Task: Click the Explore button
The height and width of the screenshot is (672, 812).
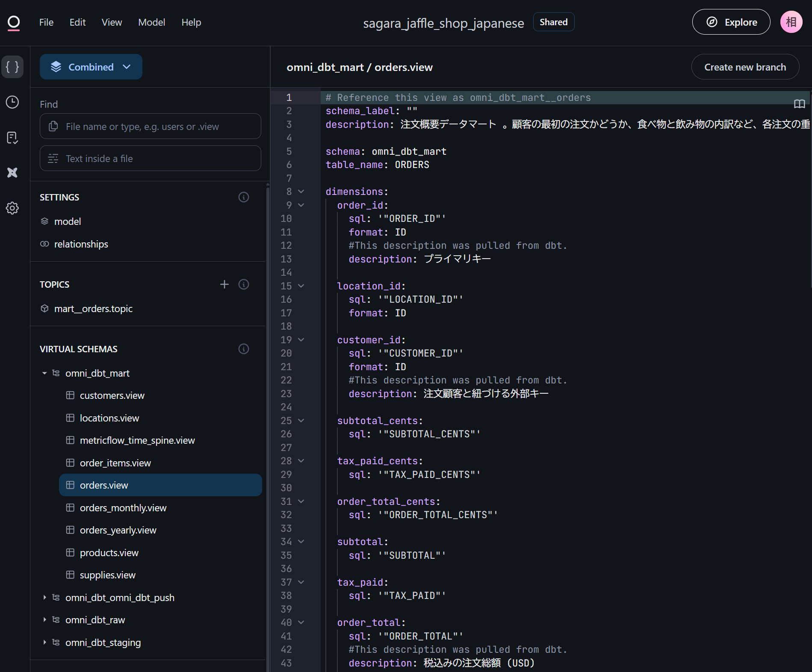Action: (731, 22)
